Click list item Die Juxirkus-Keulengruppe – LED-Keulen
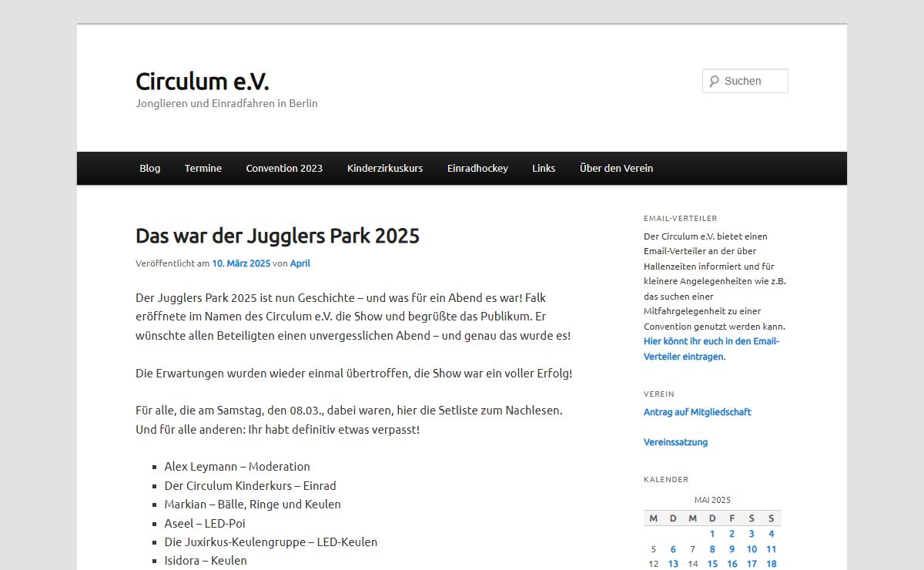Screen dimensions: 924x570 coord(271,542)
